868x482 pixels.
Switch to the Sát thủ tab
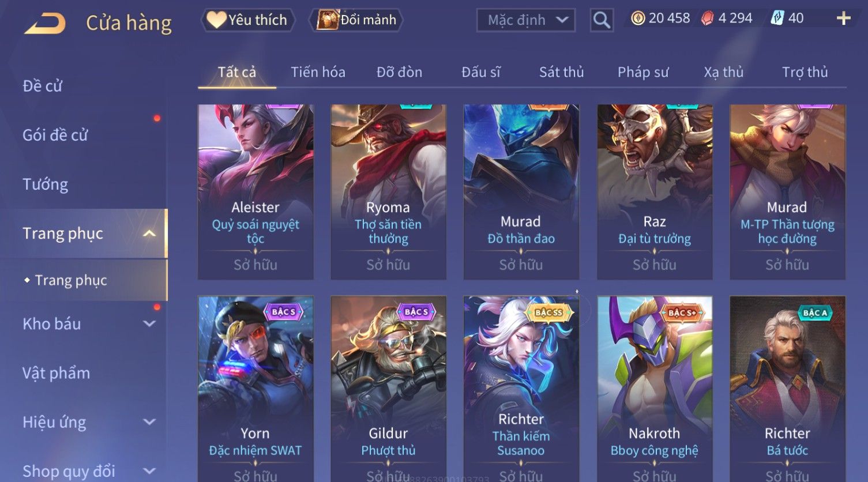coord(561,72)
